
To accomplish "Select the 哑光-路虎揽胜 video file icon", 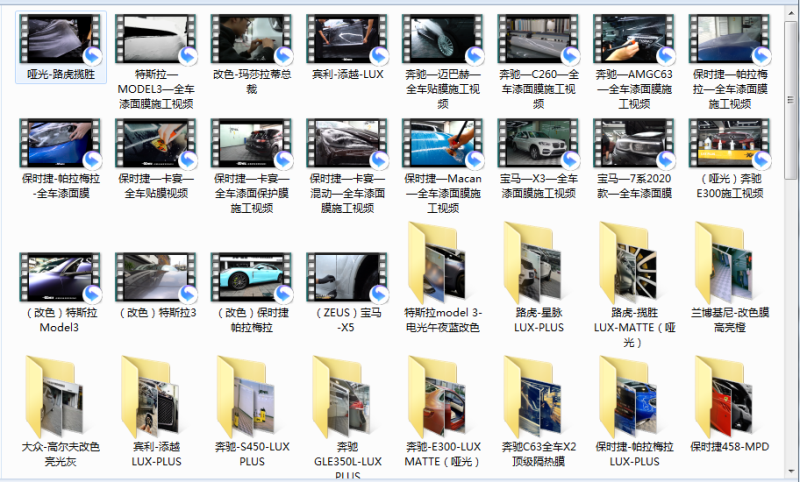I will (x=60, y=39).
